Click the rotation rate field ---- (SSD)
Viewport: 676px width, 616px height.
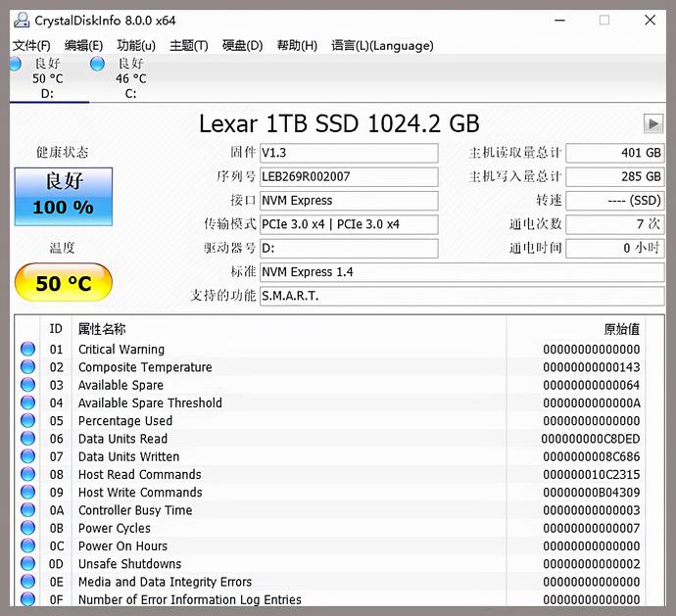click(615, 201)
